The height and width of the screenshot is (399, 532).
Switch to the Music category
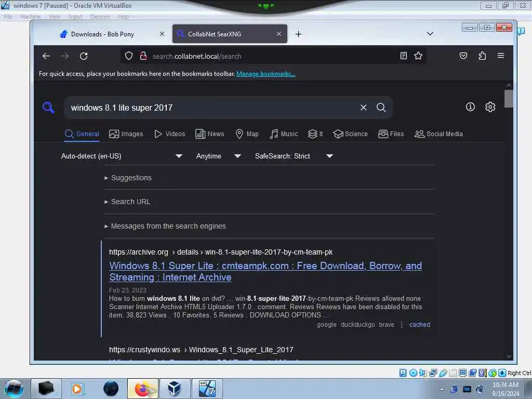[x=284, y=134]
